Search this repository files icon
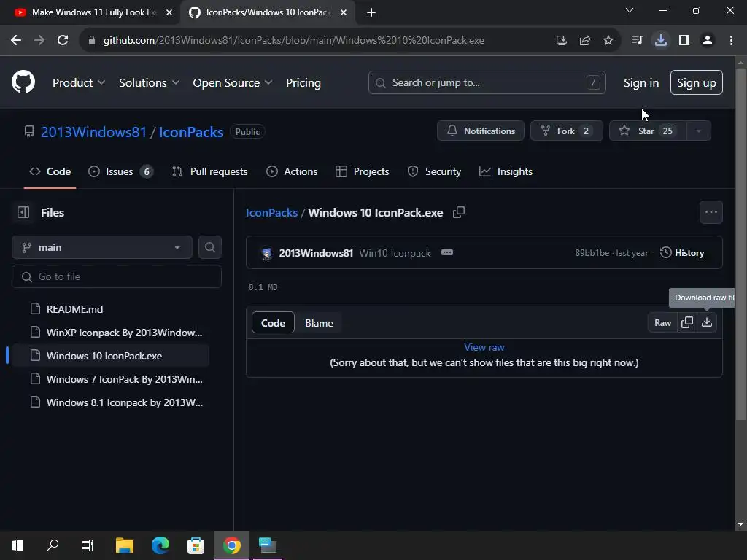This screenshot has width=747, height=560. tap(209, 247)
